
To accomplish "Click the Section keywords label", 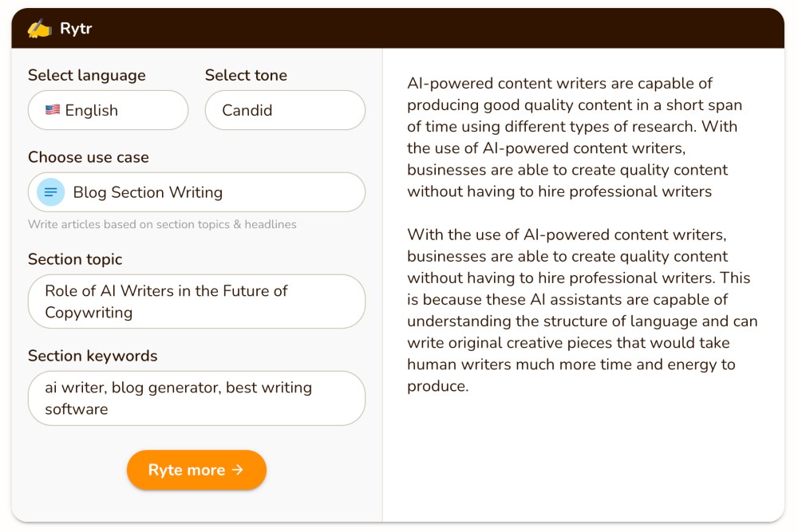I will pos(93,356).
